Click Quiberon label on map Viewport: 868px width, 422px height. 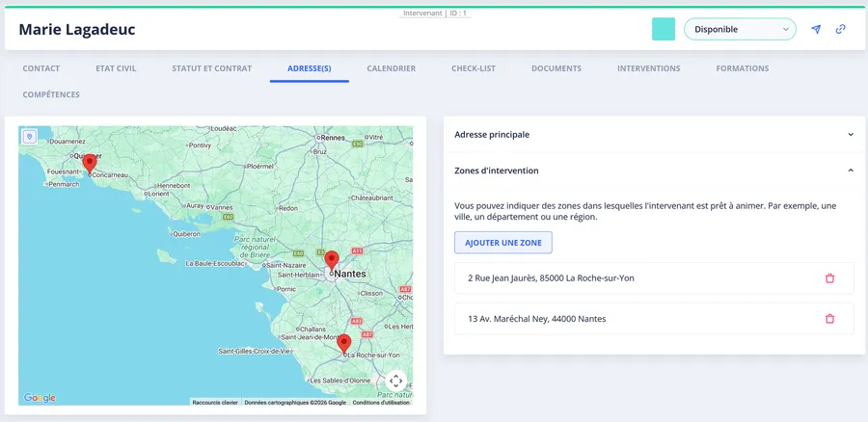pyautogui.click(x=186, y=234)
